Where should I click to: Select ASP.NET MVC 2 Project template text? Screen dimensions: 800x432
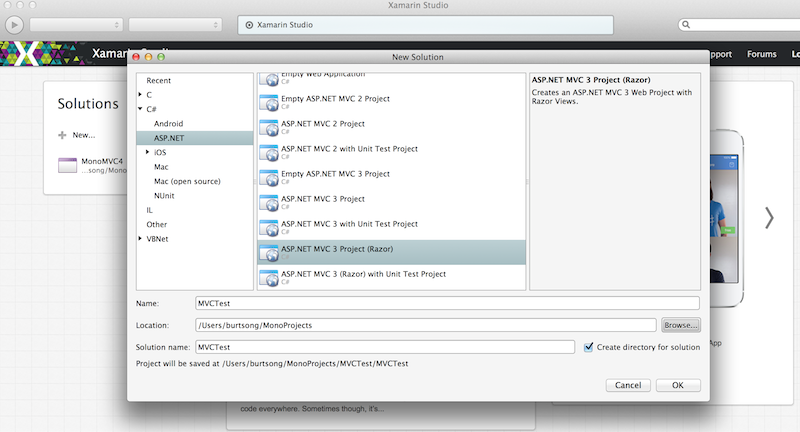323,123
